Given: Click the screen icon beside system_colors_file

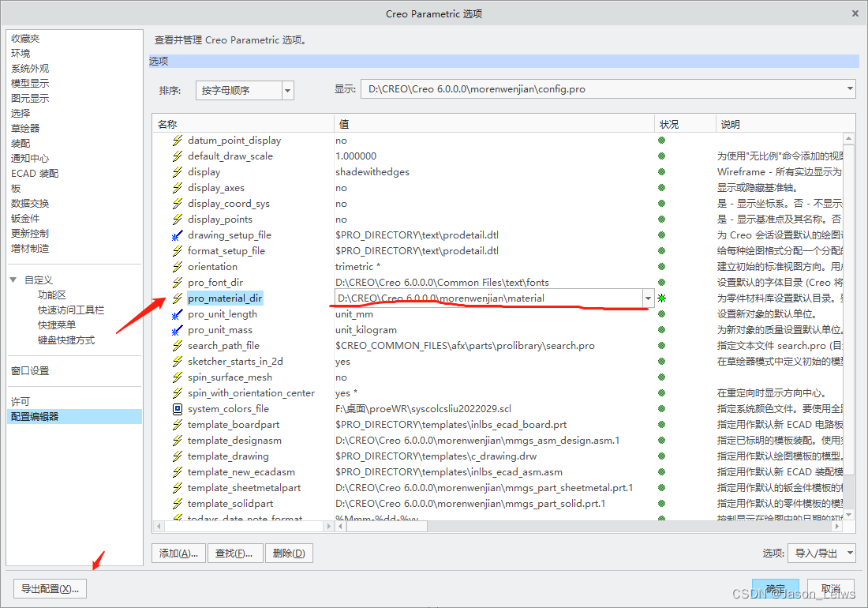Looking at the screenshot, I should pyautogui.click(x=177, y=409).
